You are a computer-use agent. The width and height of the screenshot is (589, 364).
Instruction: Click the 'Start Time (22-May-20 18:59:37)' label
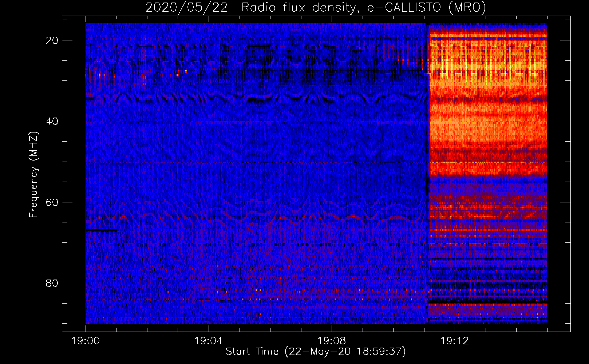[316, 352]
